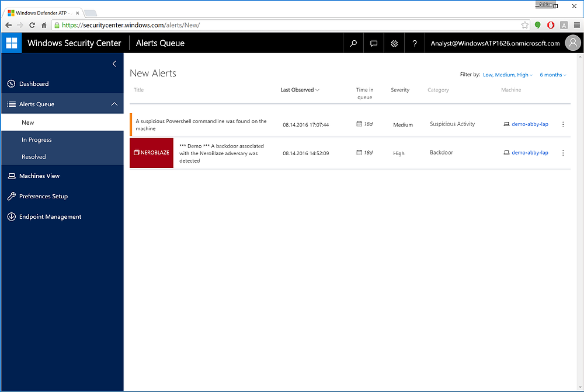Image resolution: width=584 pixels, height=392 pixels.
Task: Close the Windows Defender ATP tab
Action: (78, 13)
